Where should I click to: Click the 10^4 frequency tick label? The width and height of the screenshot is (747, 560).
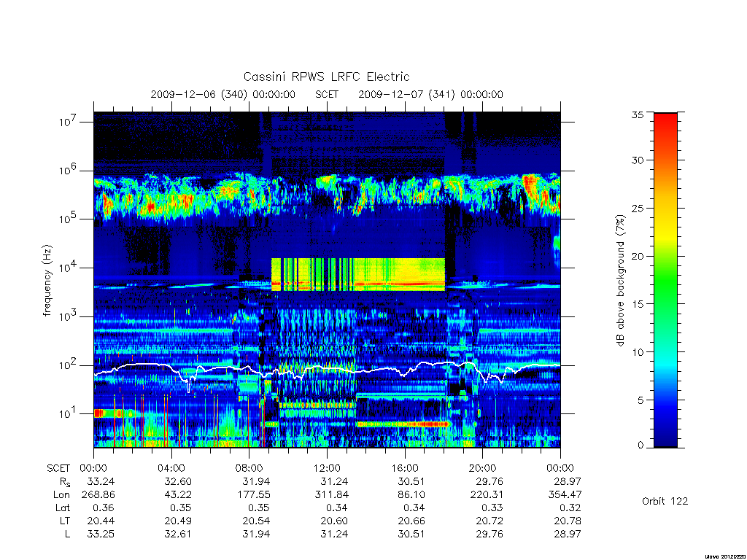pyautogui.click(x=68, y=268)
